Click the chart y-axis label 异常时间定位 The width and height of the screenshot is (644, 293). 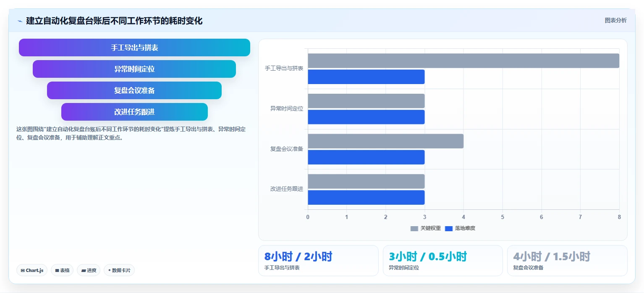pyautogui.click(x=287, y=108)
